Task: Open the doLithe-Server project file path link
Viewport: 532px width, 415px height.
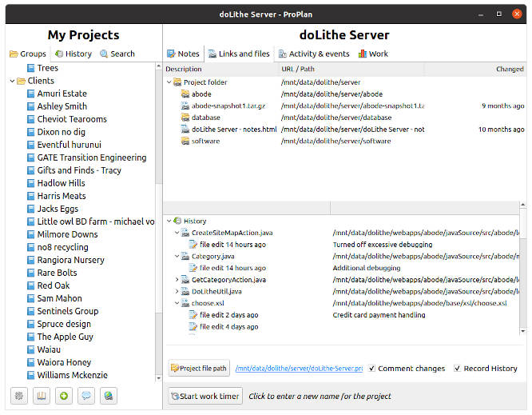Action: point(298,369)
